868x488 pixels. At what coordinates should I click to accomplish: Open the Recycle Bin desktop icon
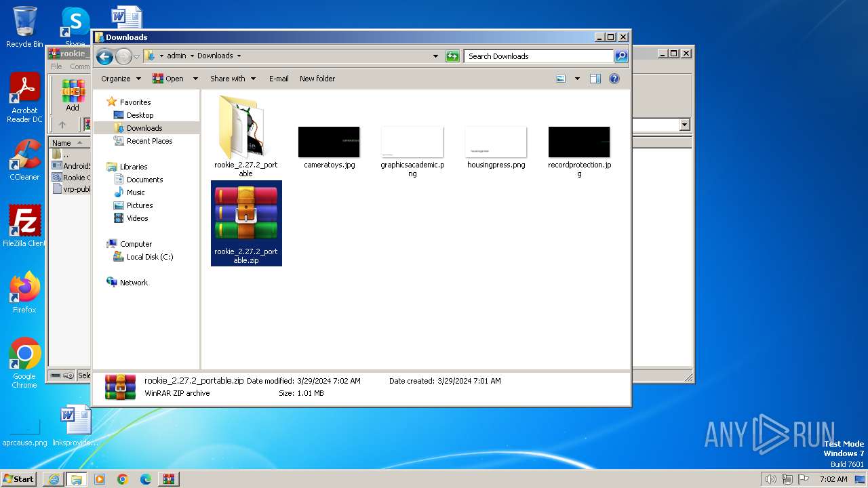24,27
